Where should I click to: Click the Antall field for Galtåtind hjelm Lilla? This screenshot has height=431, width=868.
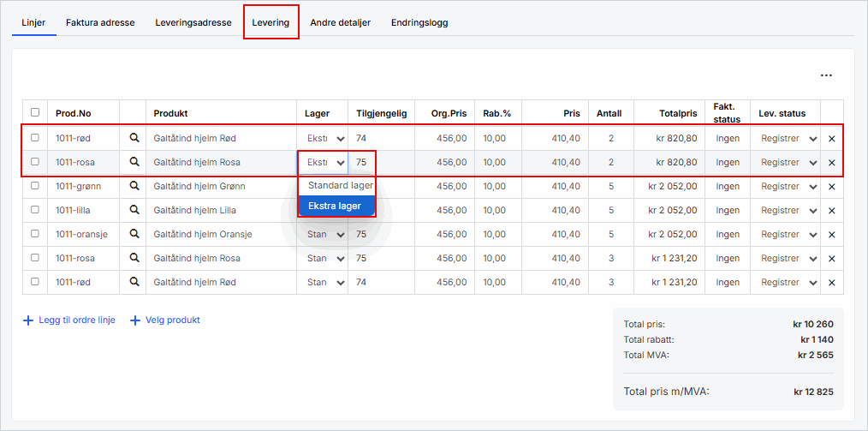tap(610, 210)
